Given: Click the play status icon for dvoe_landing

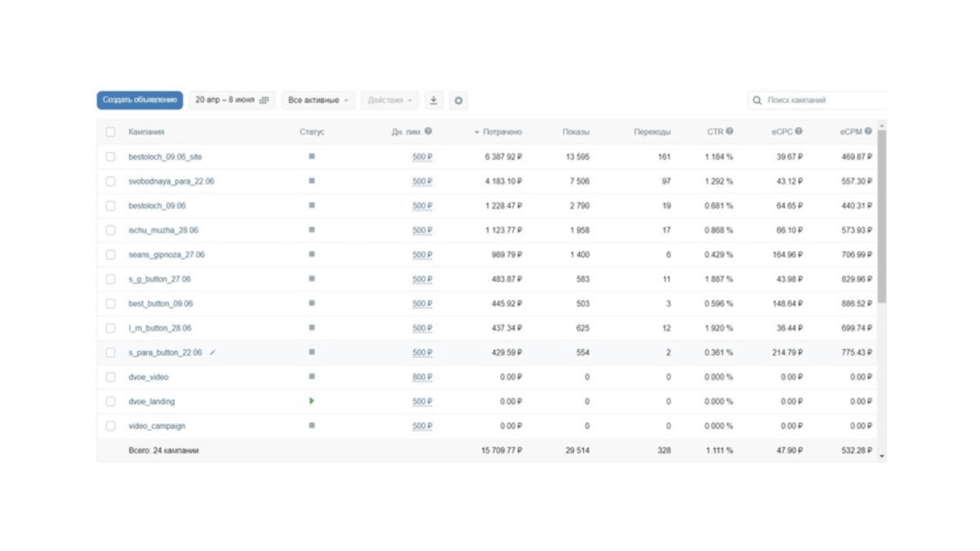Looking at the screenshot, I should 312,401.
